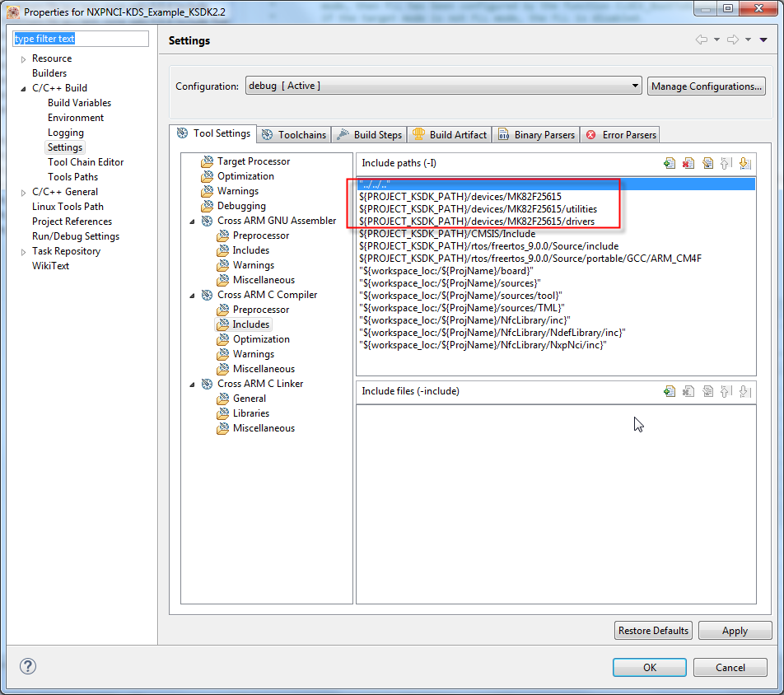
Task: Open the help question mark icon
Action: (x=28, y=666)
